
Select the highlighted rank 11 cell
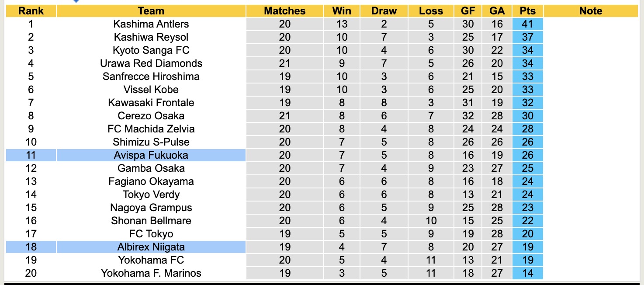[x=31, y=155]
